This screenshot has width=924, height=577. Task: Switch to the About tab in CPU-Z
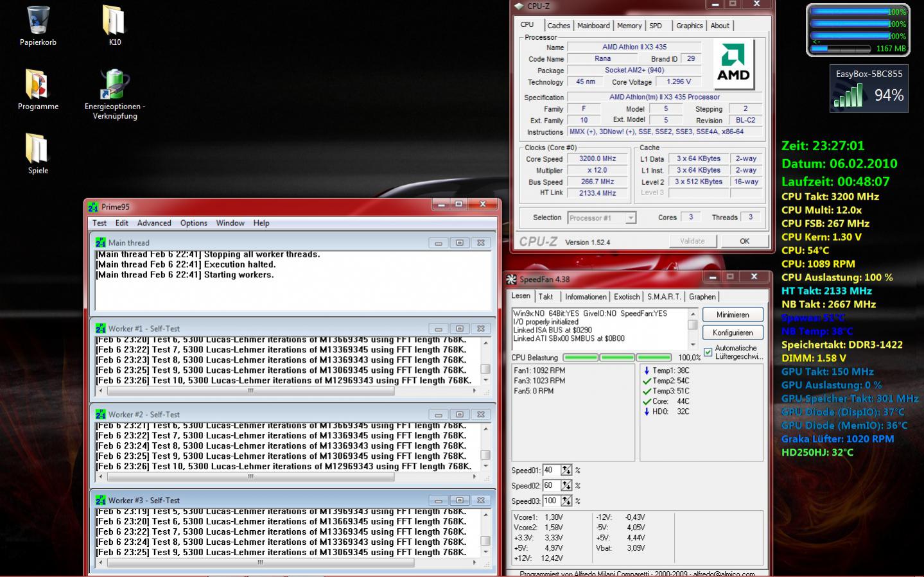point(720,26)
